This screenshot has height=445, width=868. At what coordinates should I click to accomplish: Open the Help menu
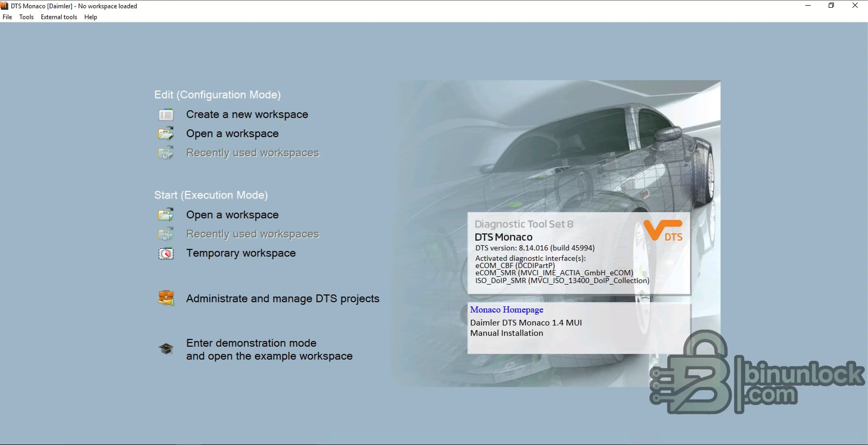coord(90,17)
